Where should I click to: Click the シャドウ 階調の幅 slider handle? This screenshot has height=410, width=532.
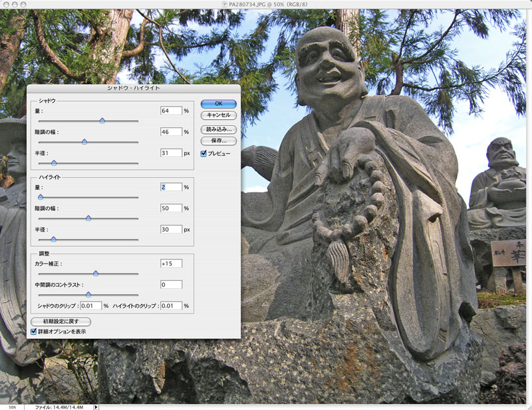pyautogui.click(x=84, y=142)
